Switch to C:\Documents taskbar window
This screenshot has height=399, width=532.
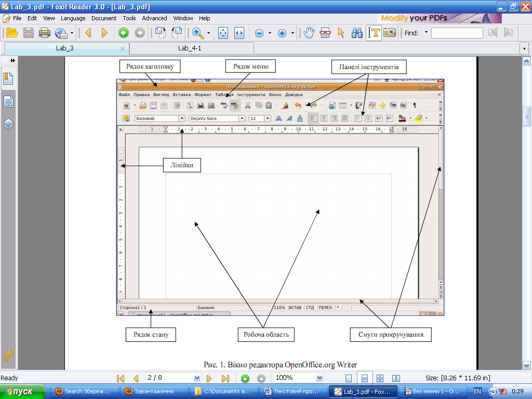coord(223,392)
